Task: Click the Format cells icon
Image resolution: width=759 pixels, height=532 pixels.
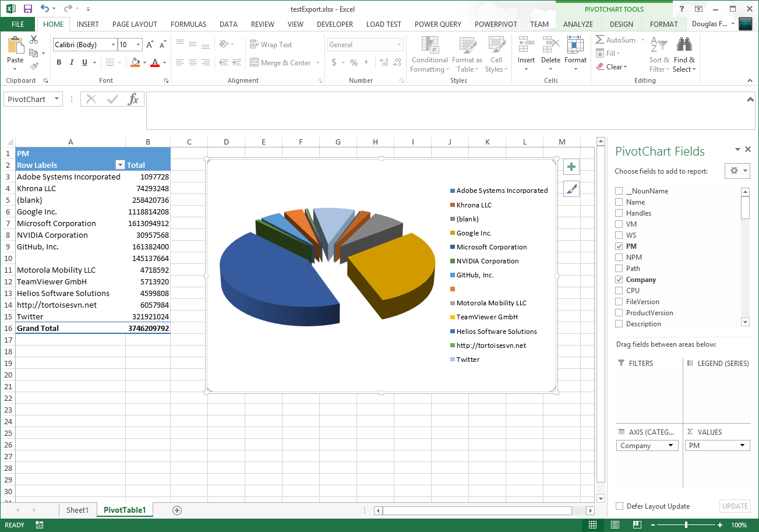Action: coord(575,45)
